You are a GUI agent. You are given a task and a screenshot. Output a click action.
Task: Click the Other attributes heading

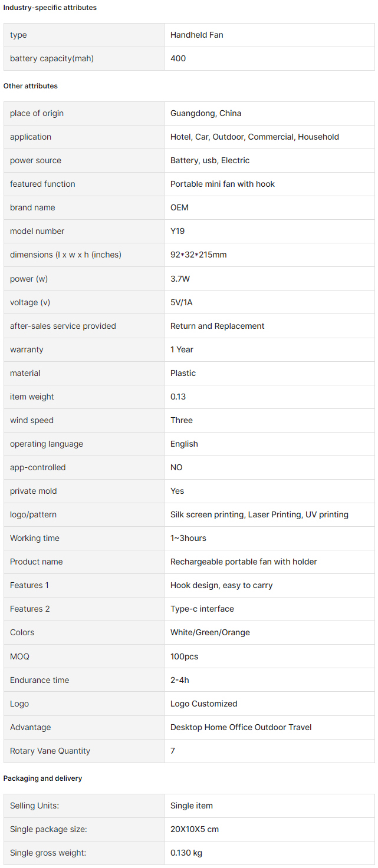point(31,86)
